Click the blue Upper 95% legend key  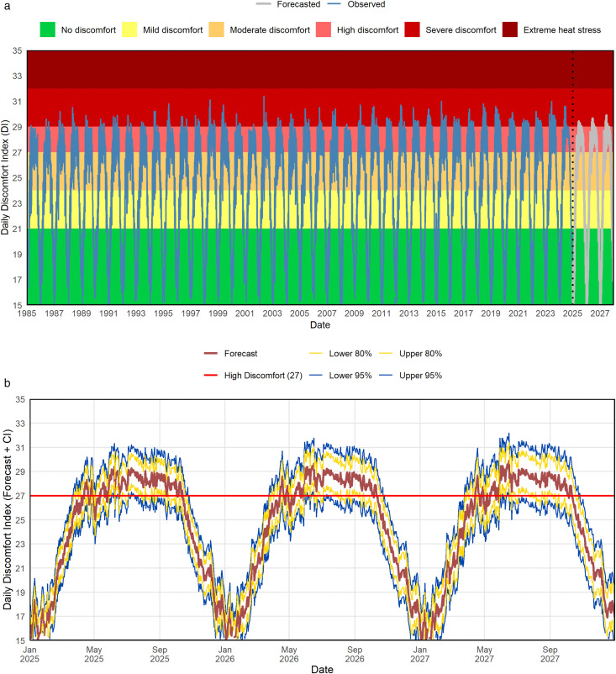[x=386, y=376]
